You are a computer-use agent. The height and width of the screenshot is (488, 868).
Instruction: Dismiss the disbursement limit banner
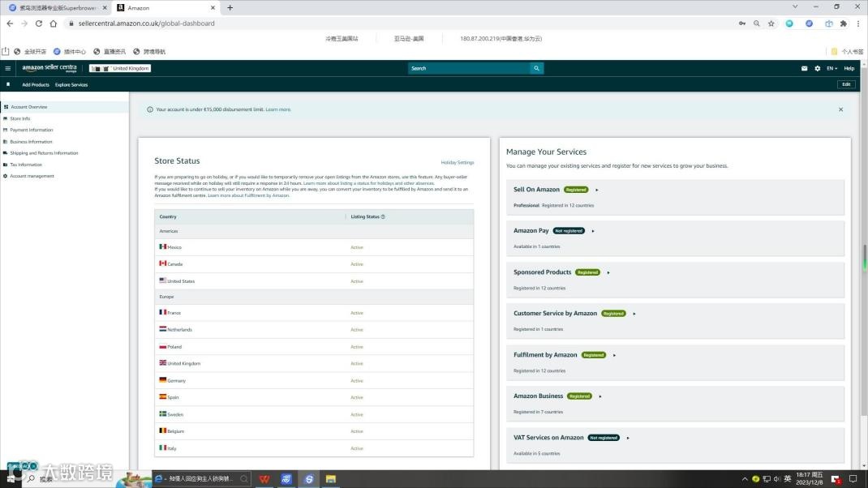(840, 109)
